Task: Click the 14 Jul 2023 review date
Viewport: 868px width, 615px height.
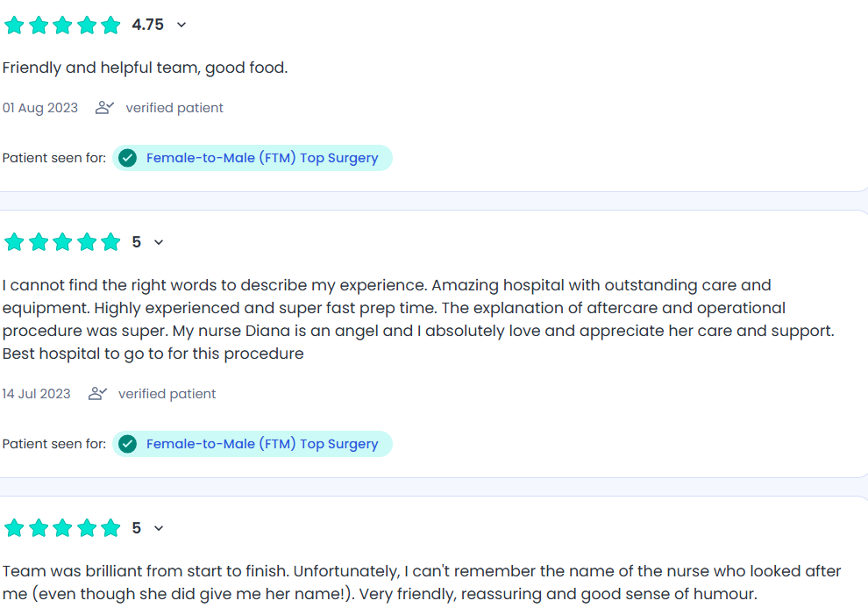Action: pos(37,394)
